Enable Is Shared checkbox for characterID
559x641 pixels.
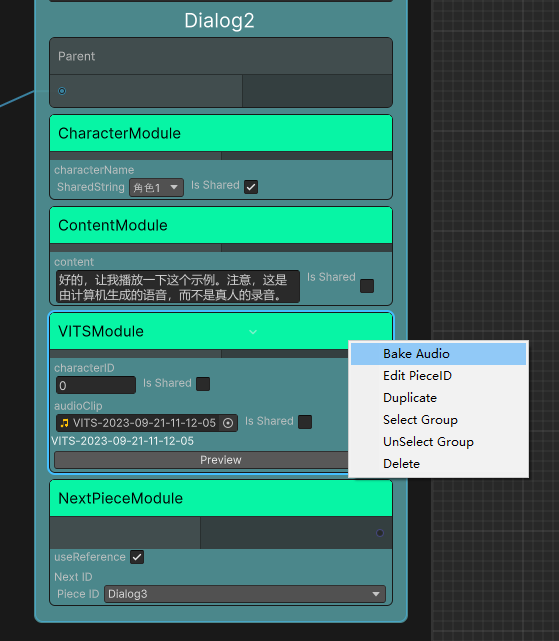tap(203, 384)
